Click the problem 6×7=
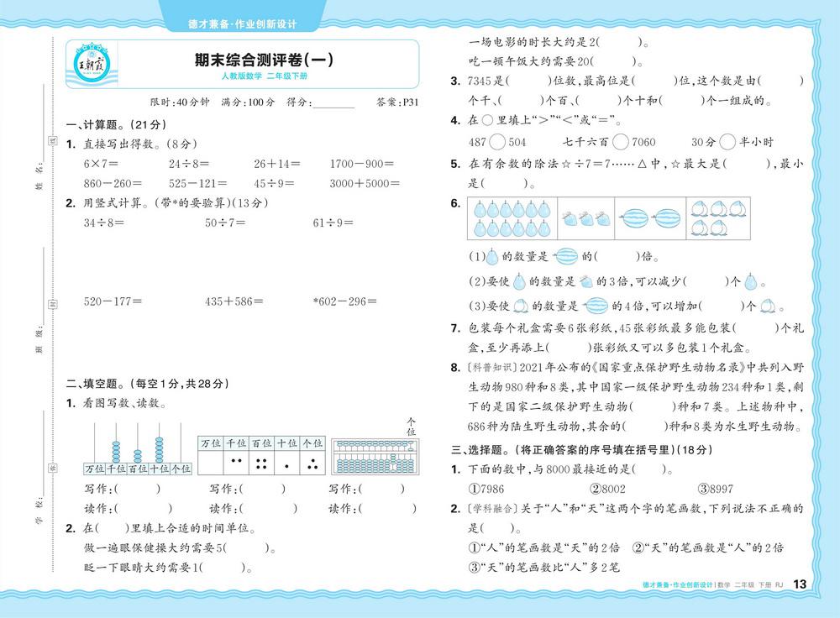Image resolution: width=840 pixels, height=618 pixels. (x=101, y=164)
